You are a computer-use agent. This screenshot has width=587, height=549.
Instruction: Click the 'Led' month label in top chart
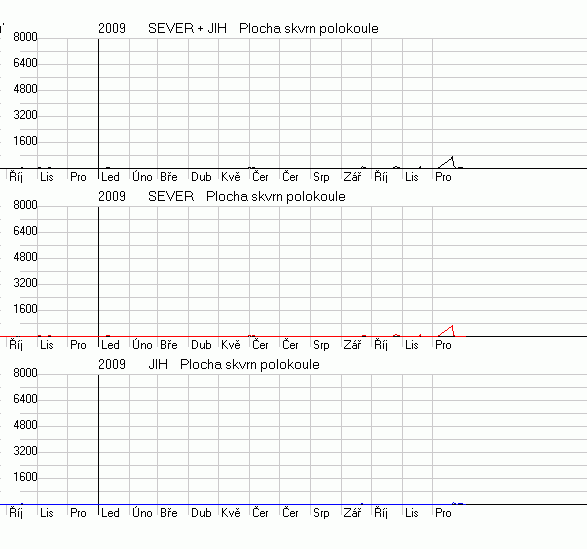pos(110,177)
